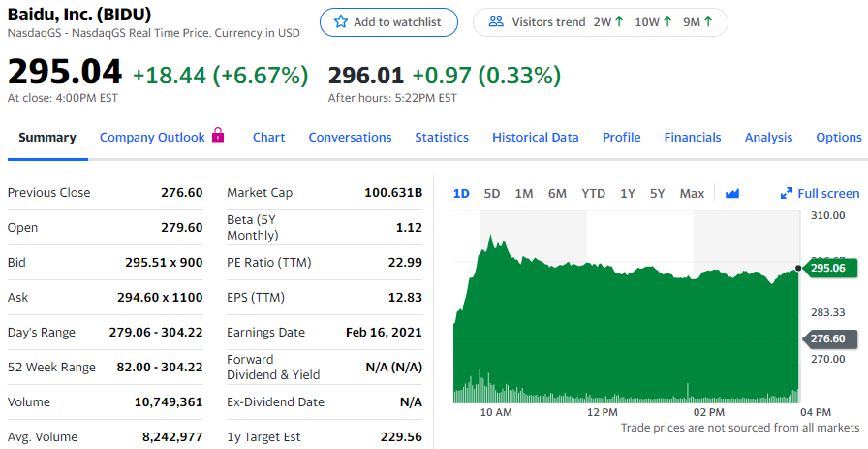
Task: Click the star icon in Add to watchlist
Action: pyautogui.click(x=340, y=21)
